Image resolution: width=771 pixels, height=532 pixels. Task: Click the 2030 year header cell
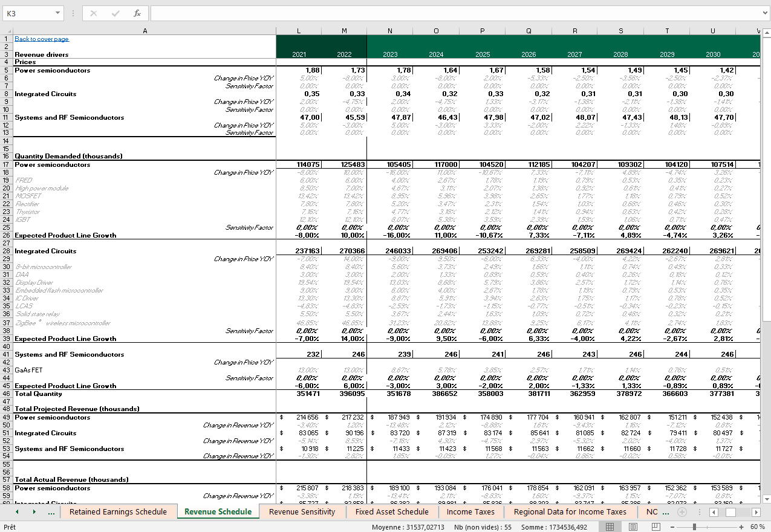[x=713, y=54]
